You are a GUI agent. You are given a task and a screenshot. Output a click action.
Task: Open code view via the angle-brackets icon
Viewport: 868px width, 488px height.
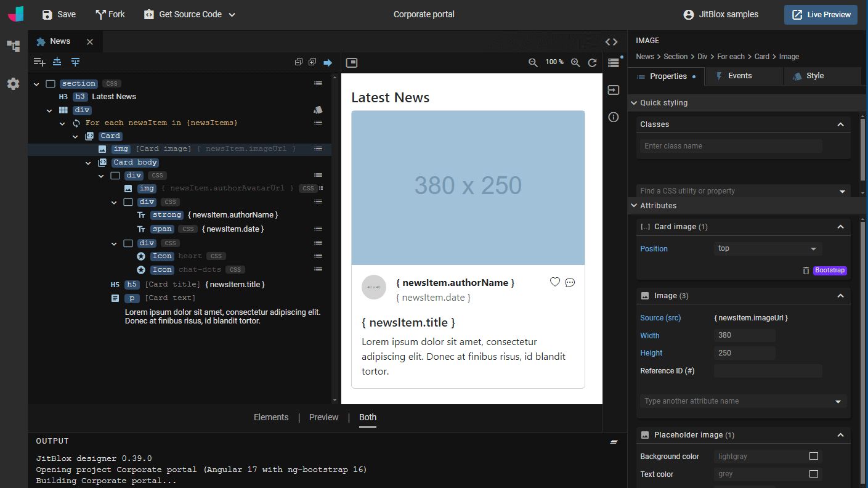click(610, 41)
